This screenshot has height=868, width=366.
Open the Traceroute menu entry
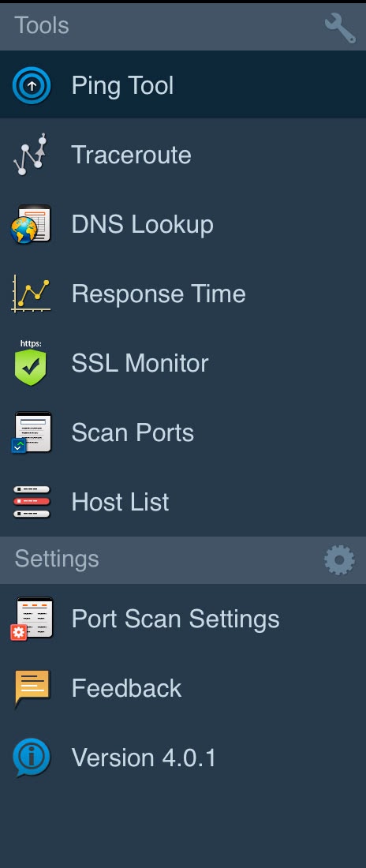point(183,155)
